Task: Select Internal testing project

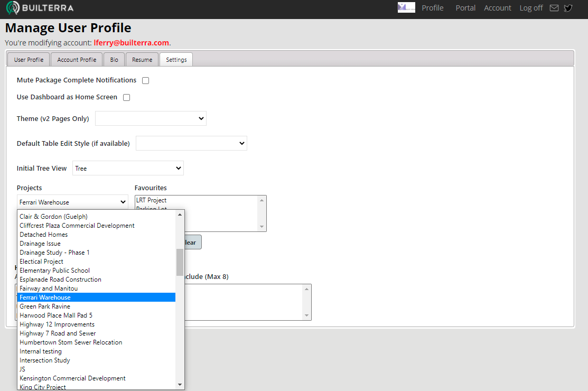Action: pos(96,351)
